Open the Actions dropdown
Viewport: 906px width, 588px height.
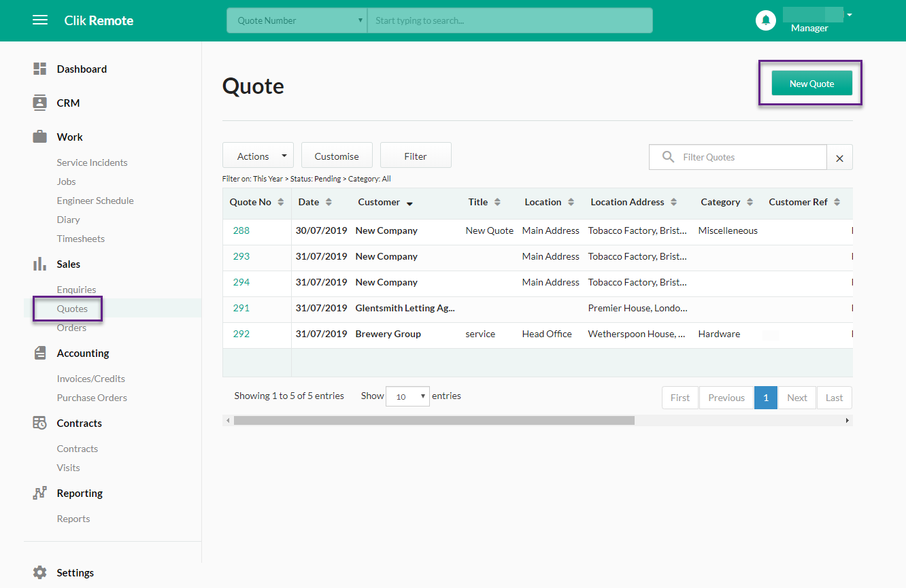tap(258, 156)
